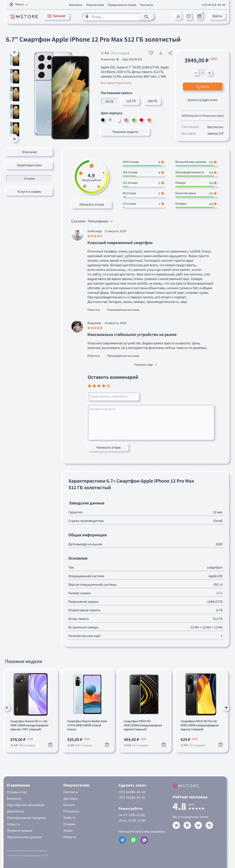Add Xiaomi Mi 11 Lite to cart
235x868 pixels.
(x=50, y=745)
